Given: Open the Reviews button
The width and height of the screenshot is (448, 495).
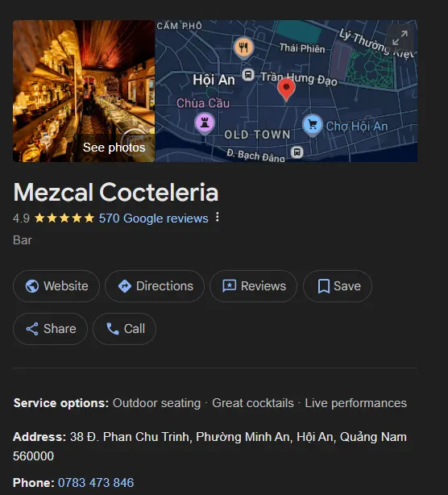Looking at the screenshot, I should (x=253, y=286).
